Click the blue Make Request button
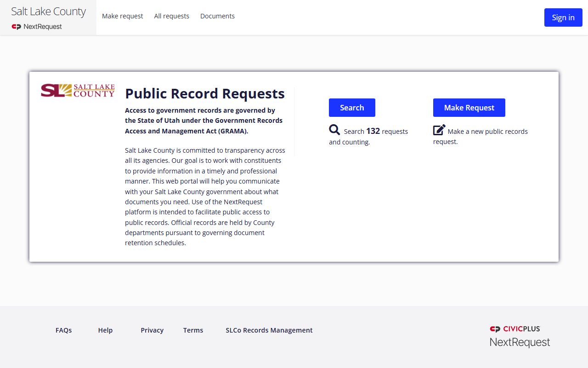 [x=469, y=108]
